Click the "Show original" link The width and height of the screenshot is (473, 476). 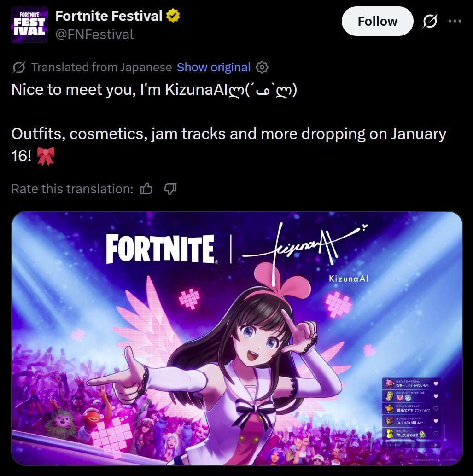tap(213, 68)
